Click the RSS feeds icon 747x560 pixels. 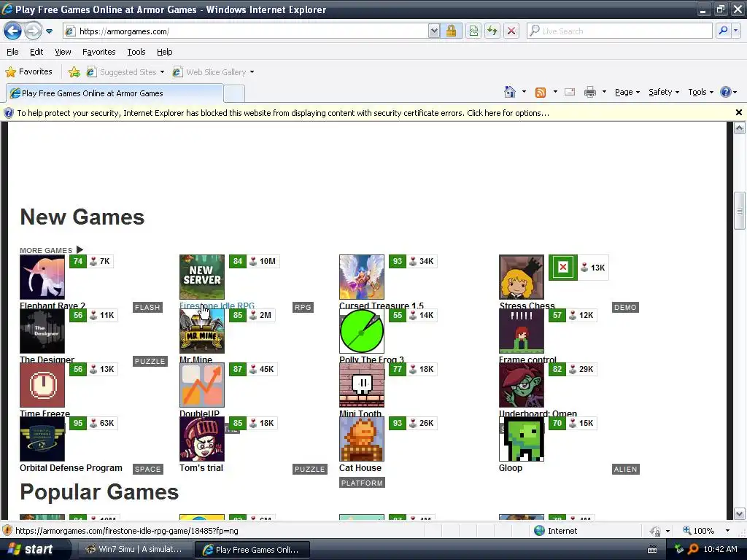(541, 93)
